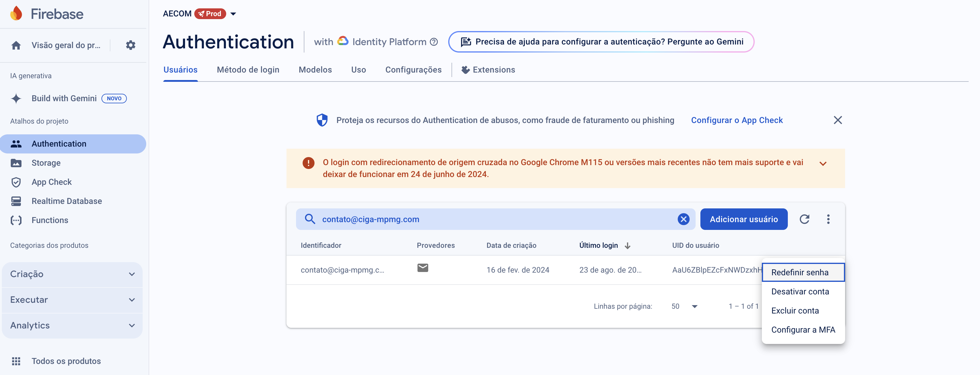Screen dimensions: 980x375
Task: Open the three-dot options menu
Action: 828,219
